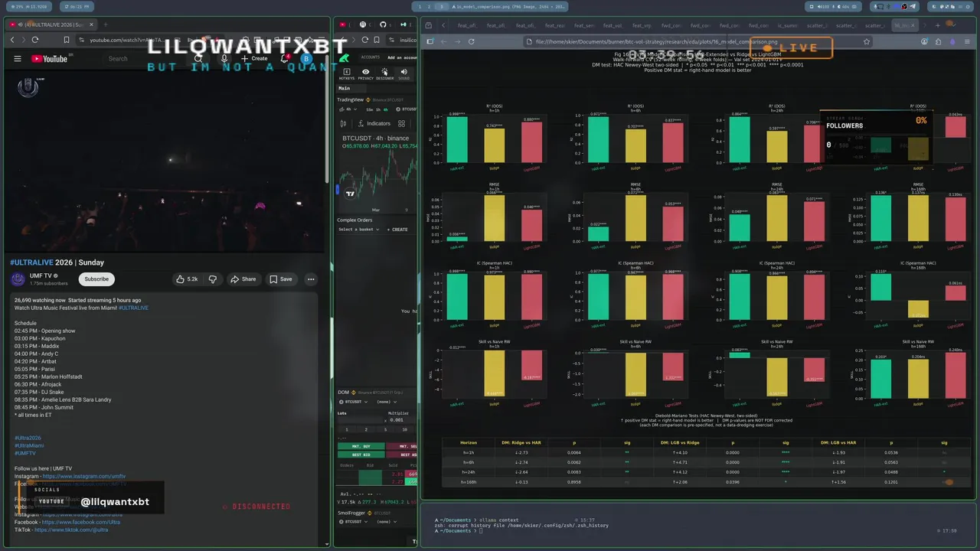The image size is (980, 551).
Task: Bookmark the image viewer page
Action: [867, 42]
